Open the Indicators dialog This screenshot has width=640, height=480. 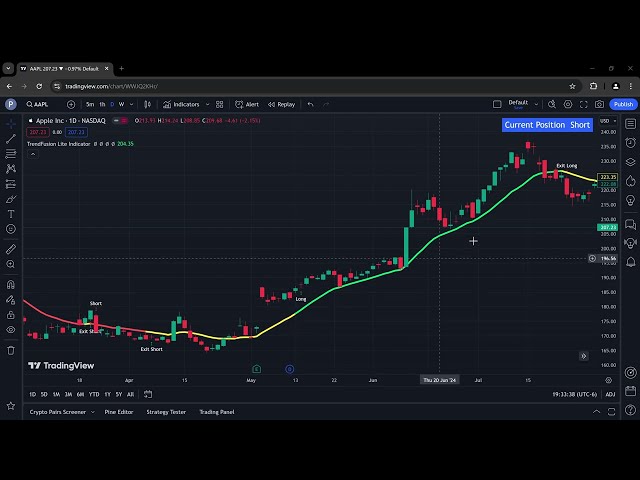point(181,104)
